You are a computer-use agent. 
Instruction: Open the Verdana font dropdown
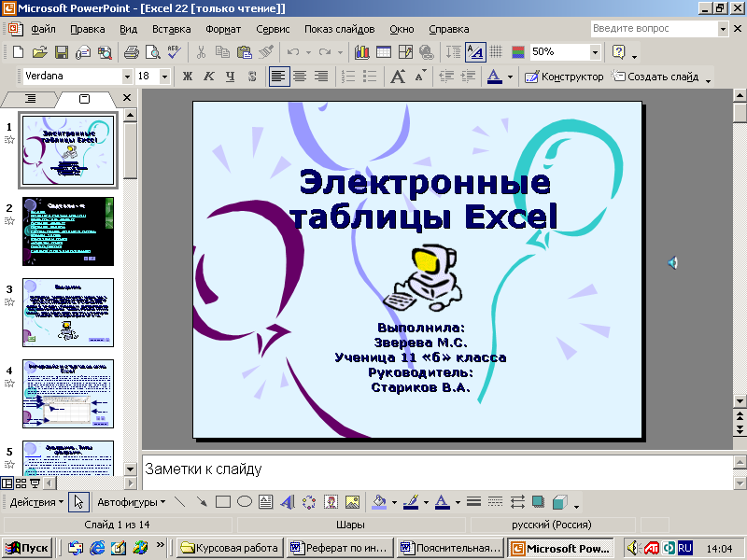pos(127,77)
